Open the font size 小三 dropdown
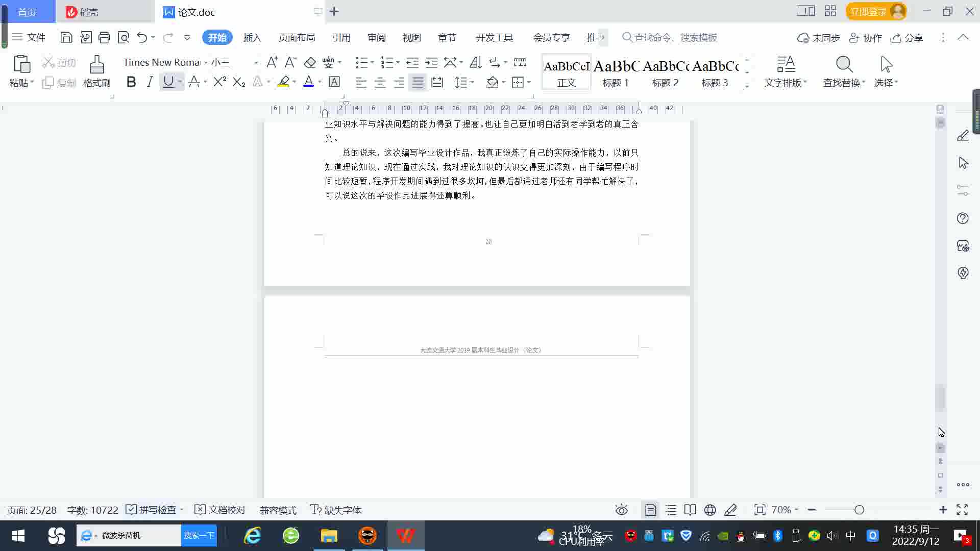Image resolution: width=980 pixels, height=551 pixels. (x=256, y=62)
